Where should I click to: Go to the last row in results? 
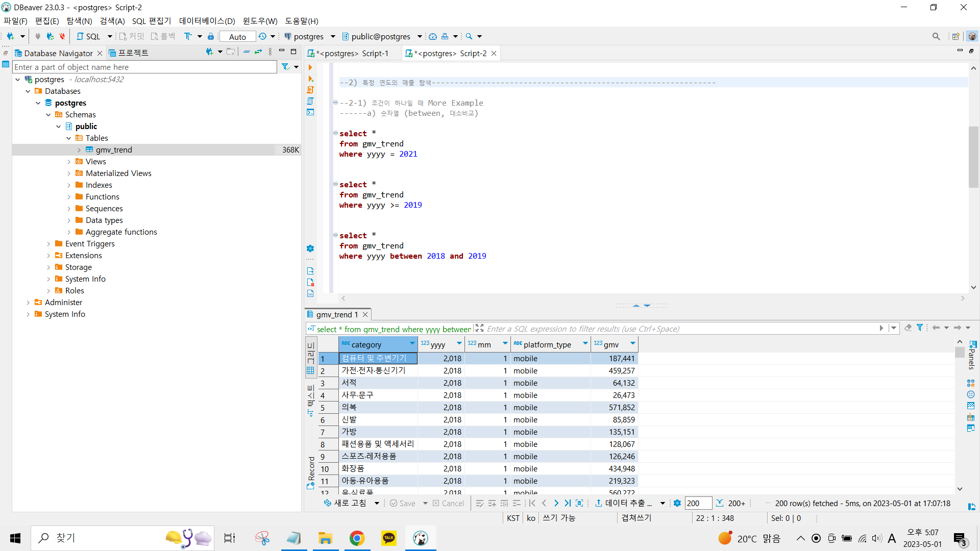[568, 504]
